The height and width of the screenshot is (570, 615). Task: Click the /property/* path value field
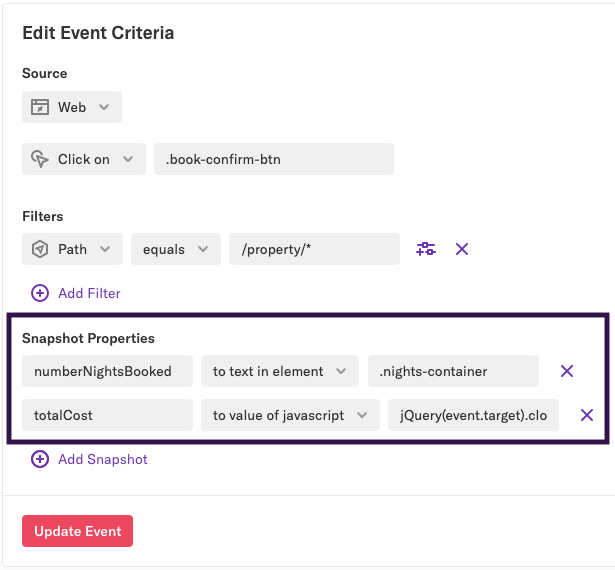pos(314,249)
